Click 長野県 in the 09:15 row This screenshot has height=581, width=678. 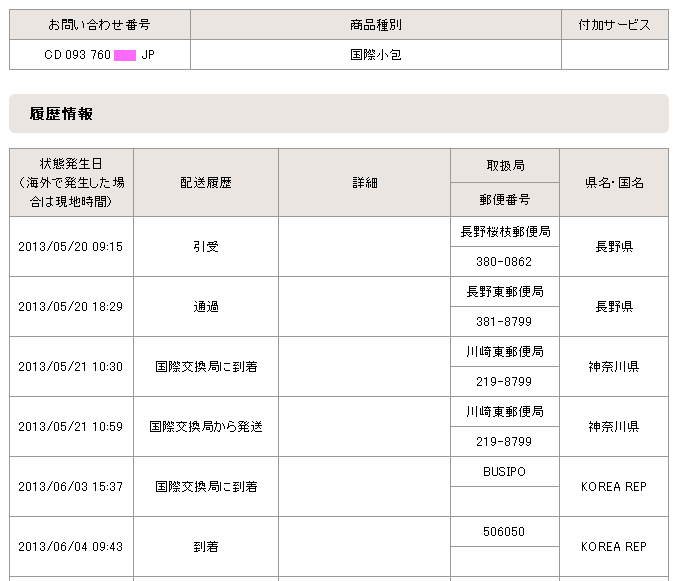click(x=614, y=246)
